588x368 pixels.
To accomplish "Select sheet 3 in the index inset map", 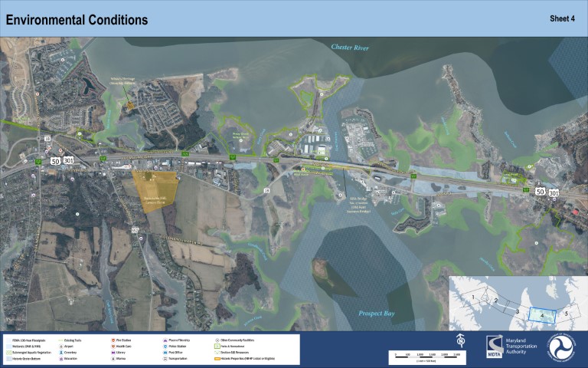I will coord(518,312).
